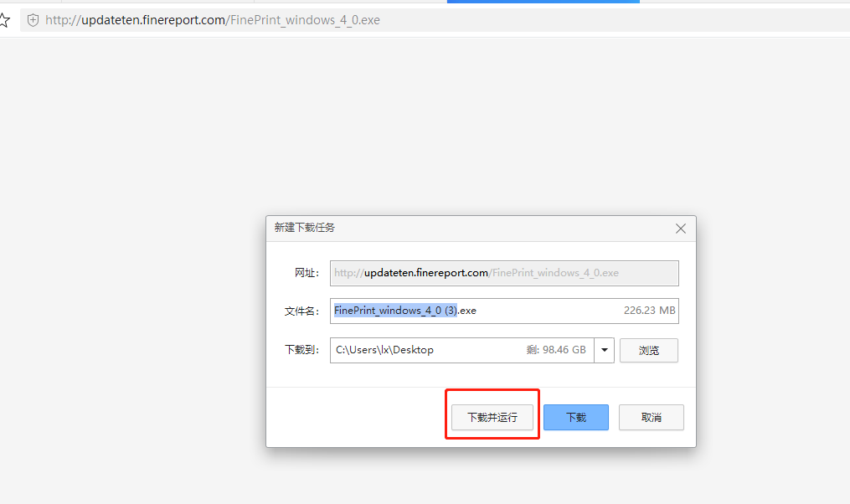Click the 下载到 label
This screenshot has height=504, width=850.
click(x=301, y=350)
